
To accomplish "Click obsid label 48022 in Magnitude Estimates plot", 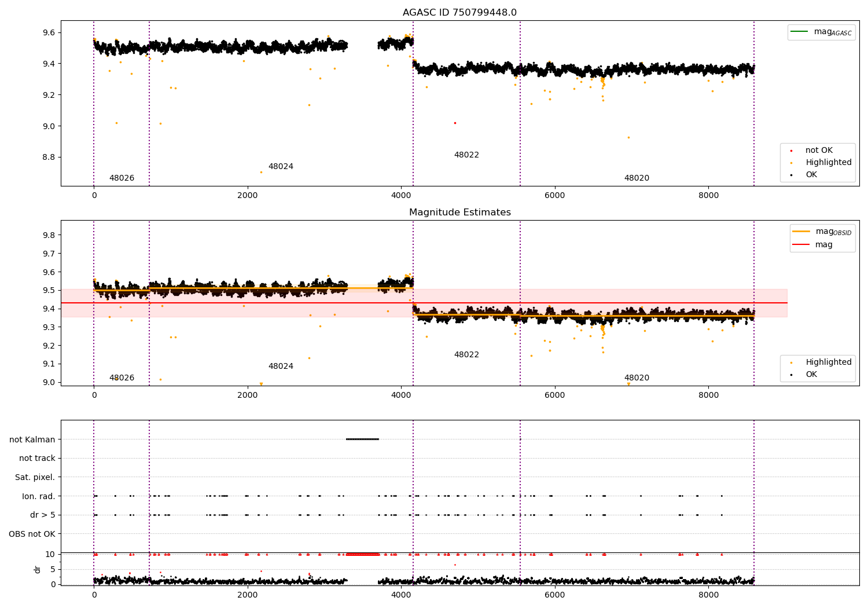I will pyautogui.click(x=466, y=355).
